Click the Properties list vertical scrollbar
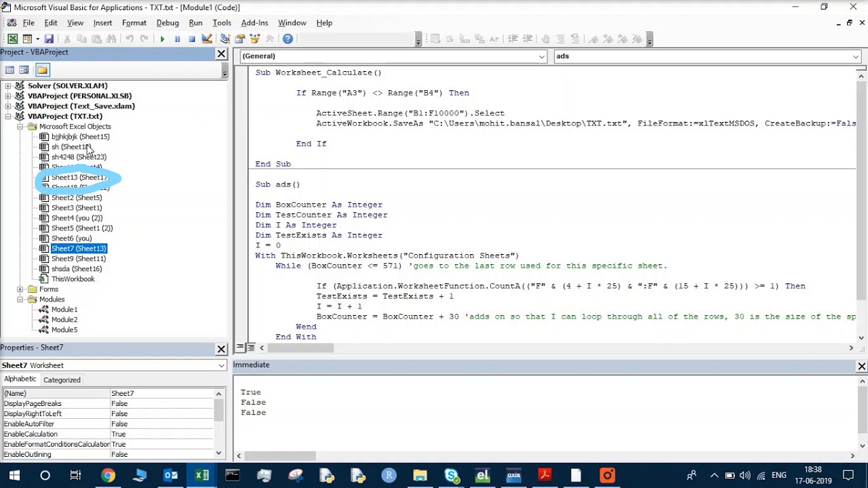 [219, 424]
